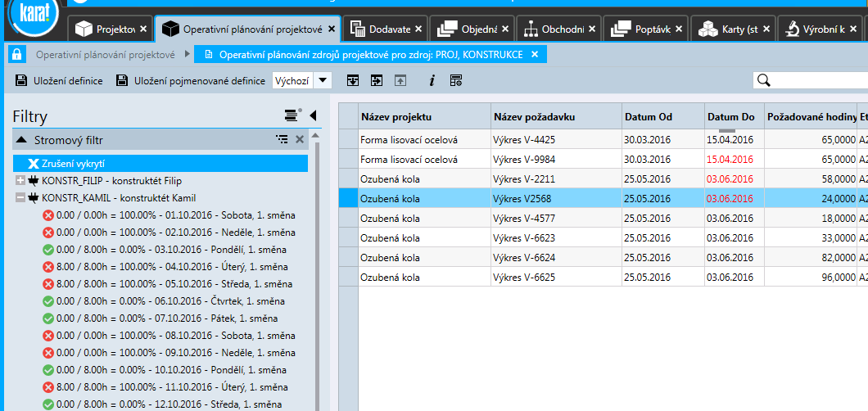Click the Uložení pojmenované definice save icon
The width and height of the screenshot is (868, 411).
pyautogui.click(x=122, y=81)
